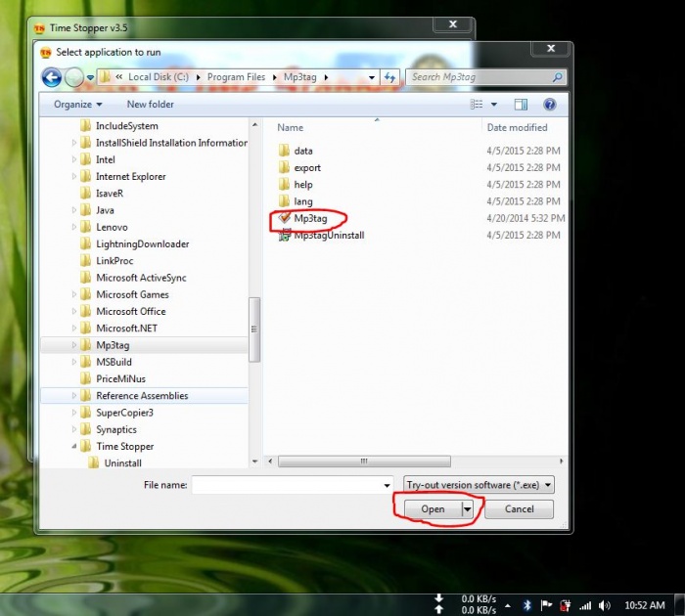Image resolution: width=685 pixels, height=616 pixels.
Task: Expand the Java folder in tree
Action: pyautogui.click(x=74, y=210)
